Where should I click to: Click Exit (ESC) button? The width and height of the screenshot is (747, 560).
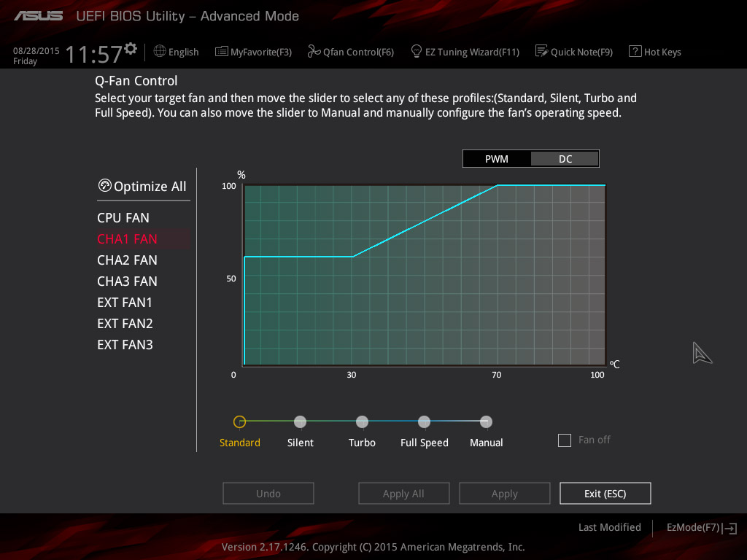605,494
